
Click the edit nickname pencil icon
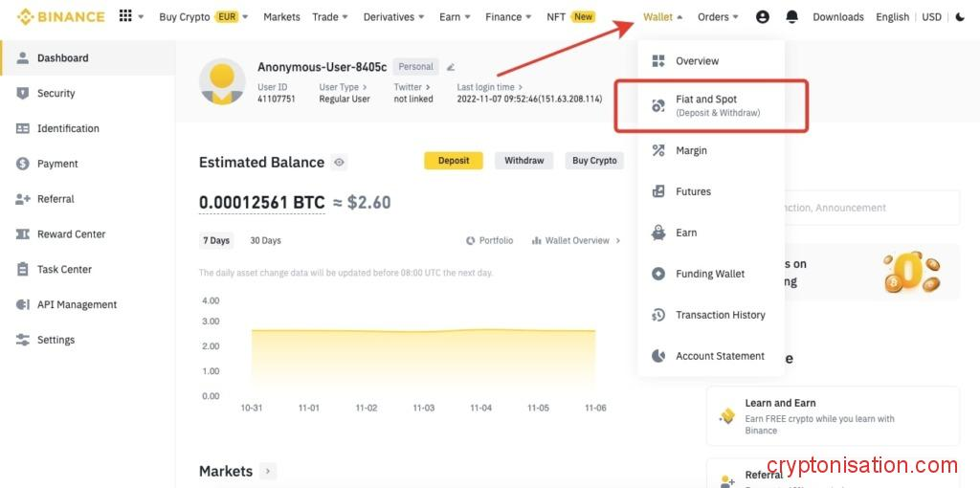[451, 67]
